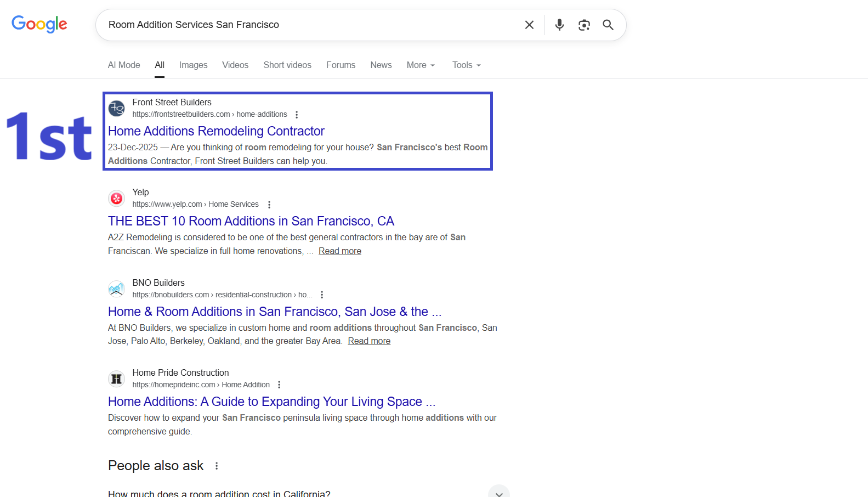The image size is (868, 497).
Task: Switch to the Images tab
Action: (193, 65)
